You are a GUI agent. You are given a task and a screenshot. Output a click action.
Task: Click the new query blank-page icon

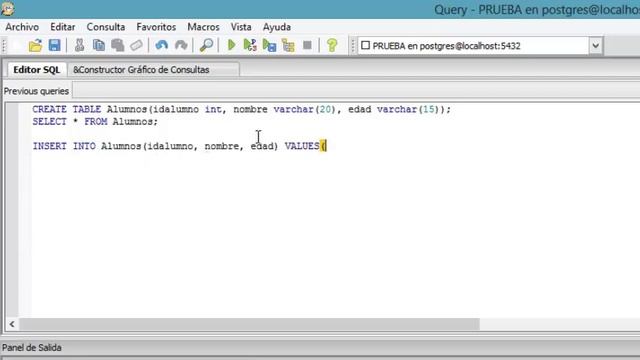pos(17,45)
